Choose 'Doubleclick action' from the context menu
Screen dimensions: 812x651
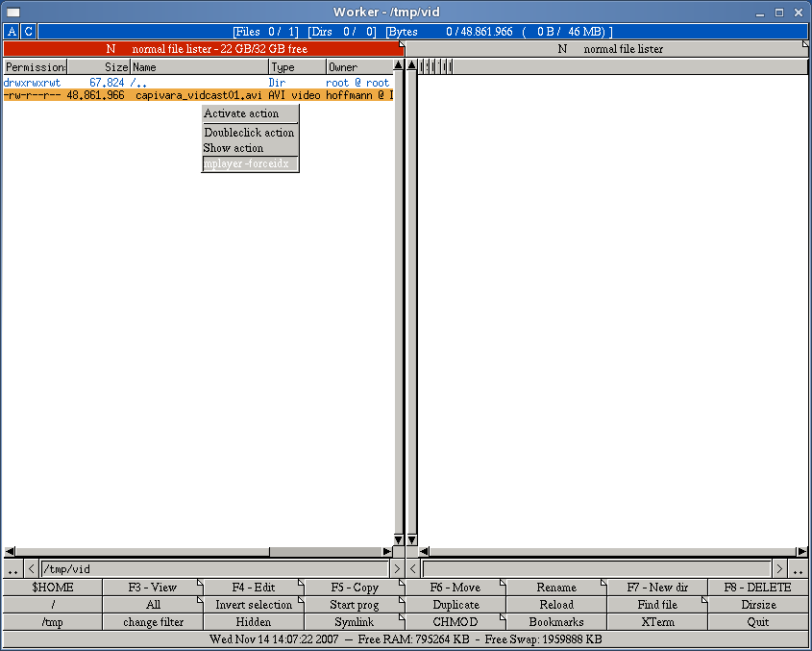pos(250,133)
